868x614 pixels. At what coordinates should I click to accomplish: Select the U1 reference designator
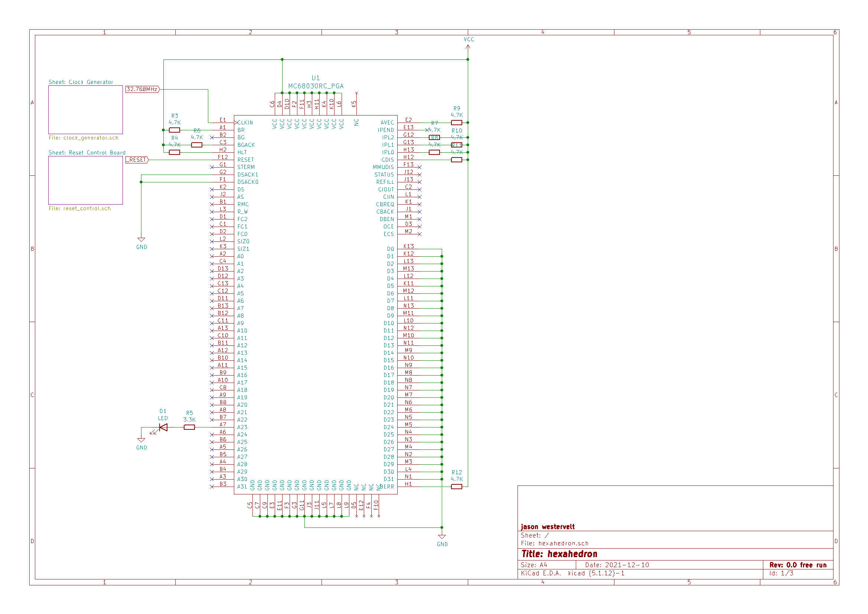click(x=316, y=78)
